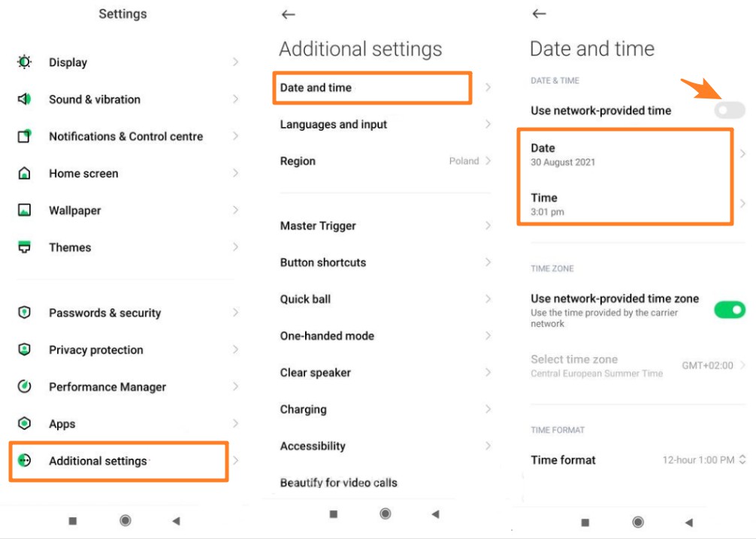Open Display settings via its sun icon
The image size is (756, 539).
(x=24, y=62)
